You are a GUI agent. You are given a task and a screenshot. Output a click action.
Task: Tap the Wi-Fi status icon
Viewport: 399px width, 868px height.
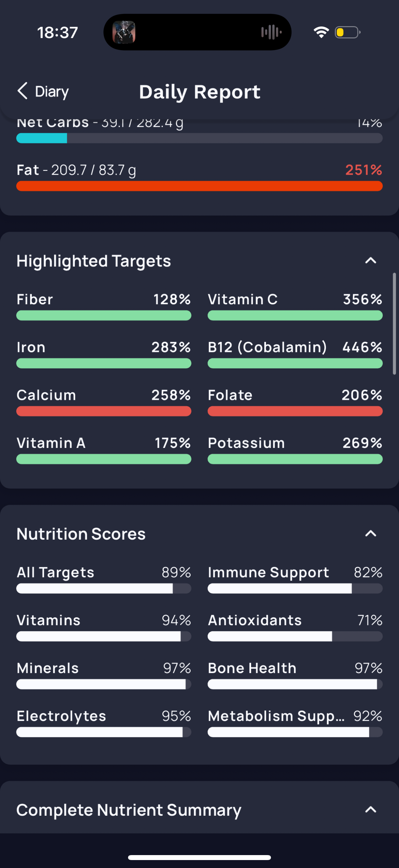click(321, 32)
